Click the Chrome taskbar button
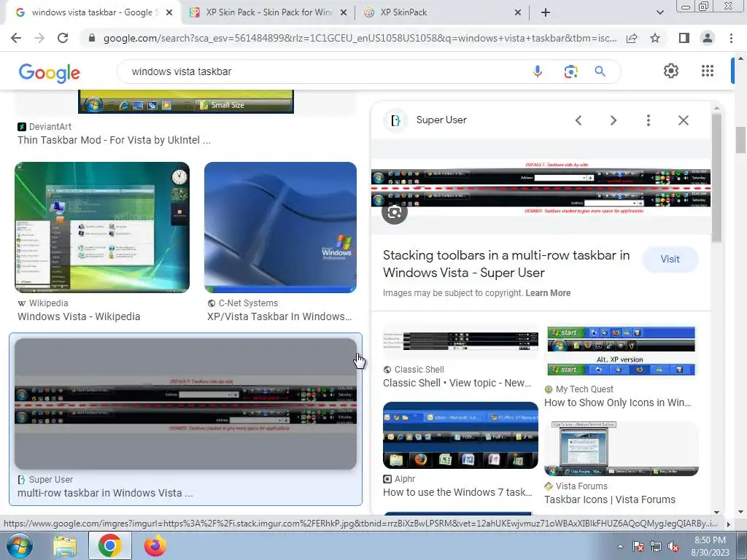 pyautogui.click(x=109, y=545)
